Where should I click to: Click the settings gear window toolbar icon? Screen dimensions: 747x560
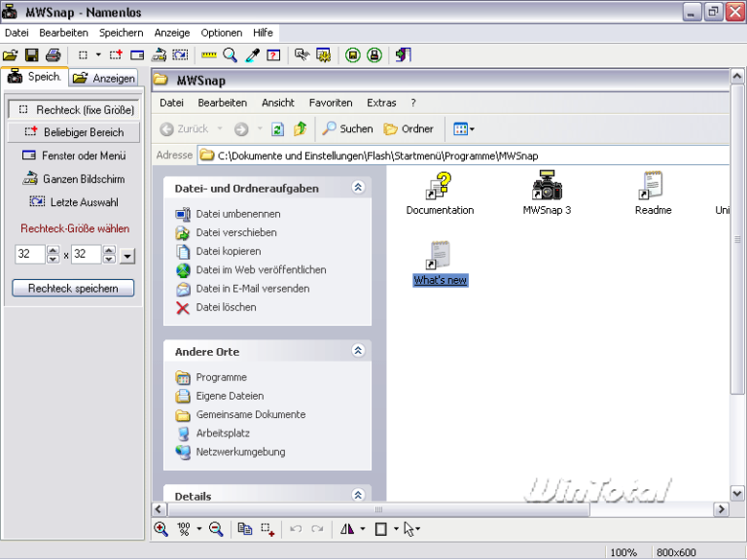pos(324,55)
